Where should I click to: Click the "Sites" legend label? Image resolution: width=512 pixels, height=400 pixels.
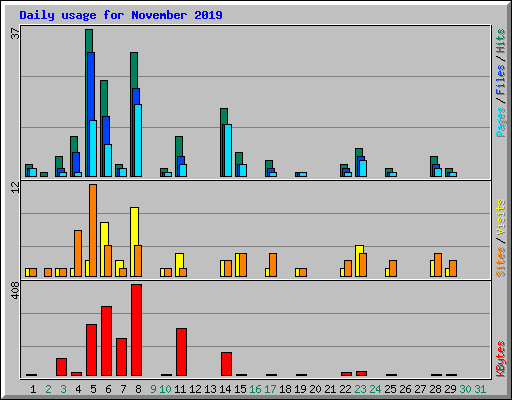point(501,262)
